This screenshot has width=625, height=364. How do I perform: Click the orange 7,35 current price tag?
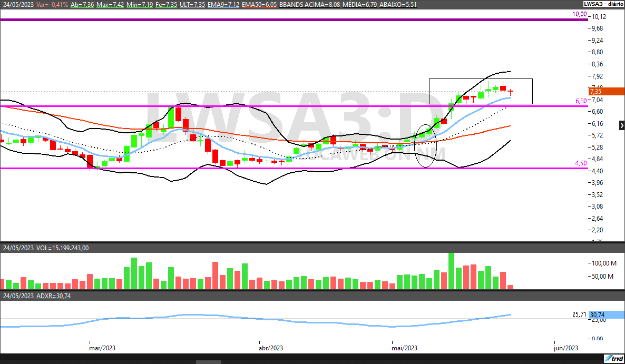coord(606,91)
